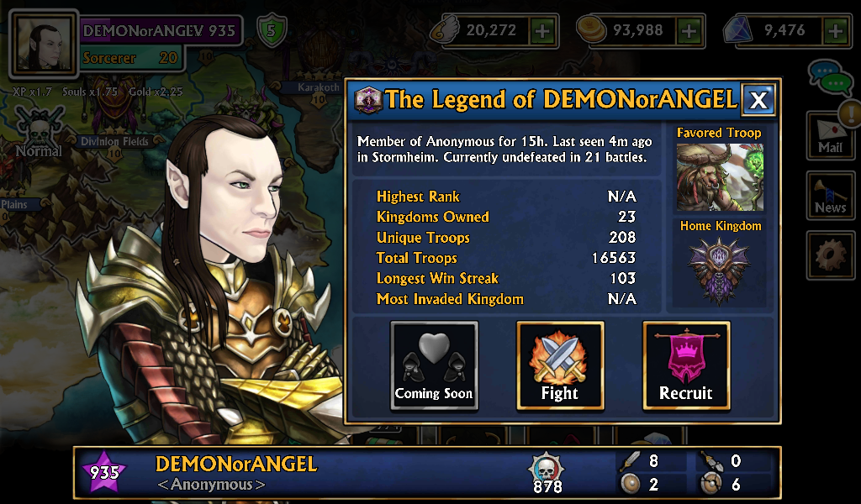This screenshot has height=504, width=861.
Task: Open the settings gear icon
Action: (830, 255)
